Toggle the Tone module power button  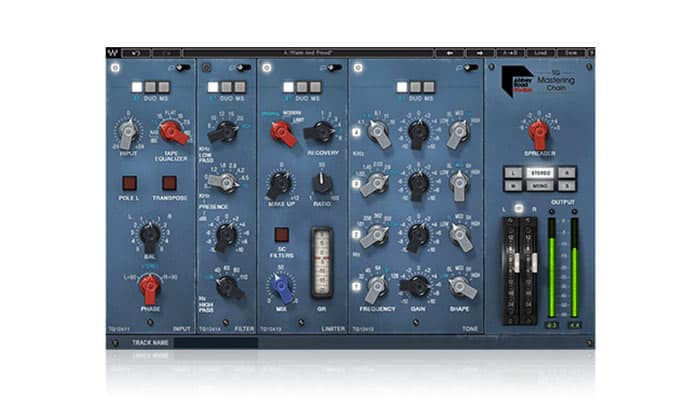pyautogui.click(x=358, y=68)
